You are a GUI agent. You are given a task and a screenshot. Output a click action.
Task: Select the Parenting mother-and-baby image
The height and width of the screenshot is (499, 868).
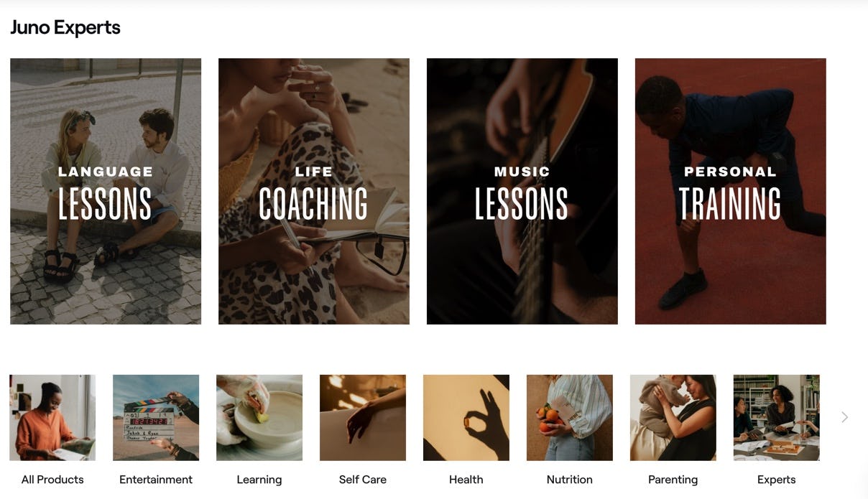click(673, 418)
